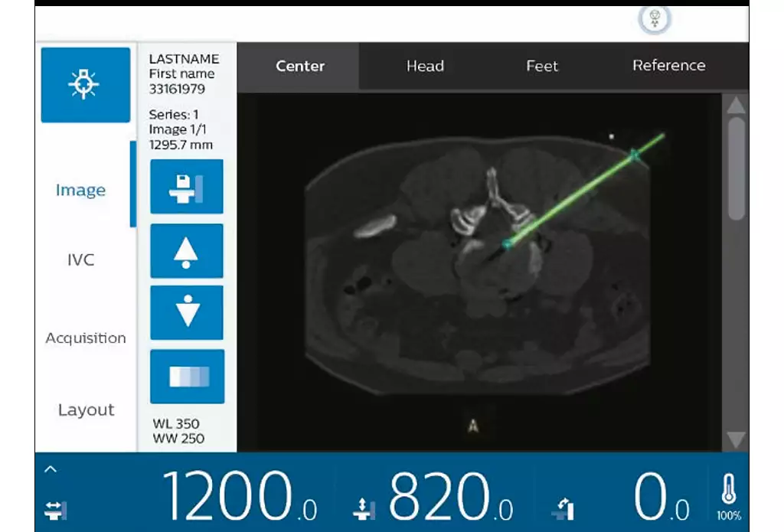Image resolution: width=784 pixels, height=532 pixels.
Task: Click the laser light marker button
Action: 86,84
